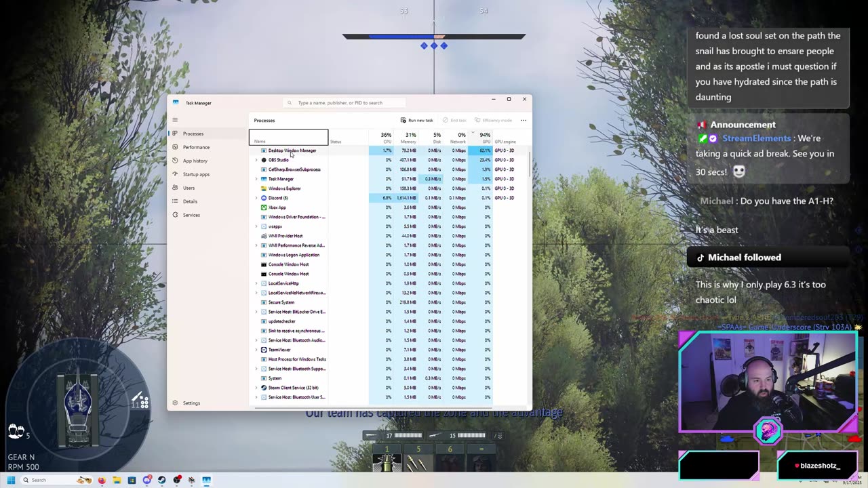Screen dimensions: 868x488
Task: Expand the LocalServiceHttp process group
Action: coord(256,283)
